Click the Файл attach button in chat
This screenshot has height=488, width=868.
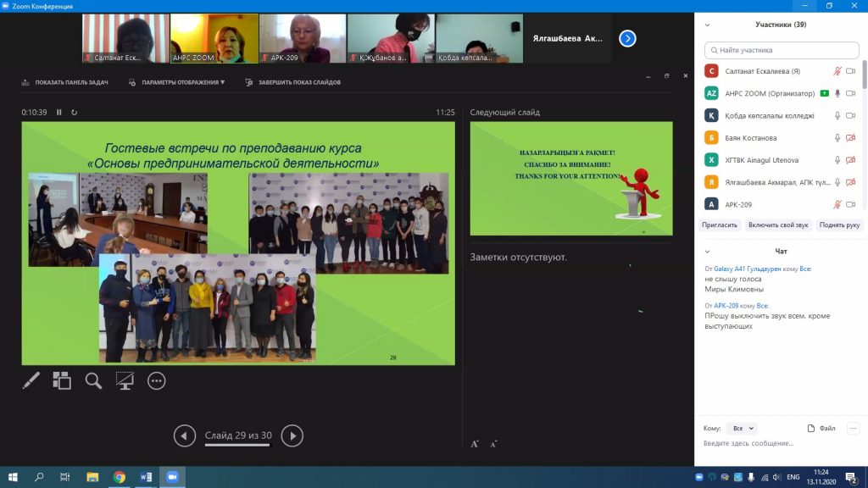pos(821,428)
